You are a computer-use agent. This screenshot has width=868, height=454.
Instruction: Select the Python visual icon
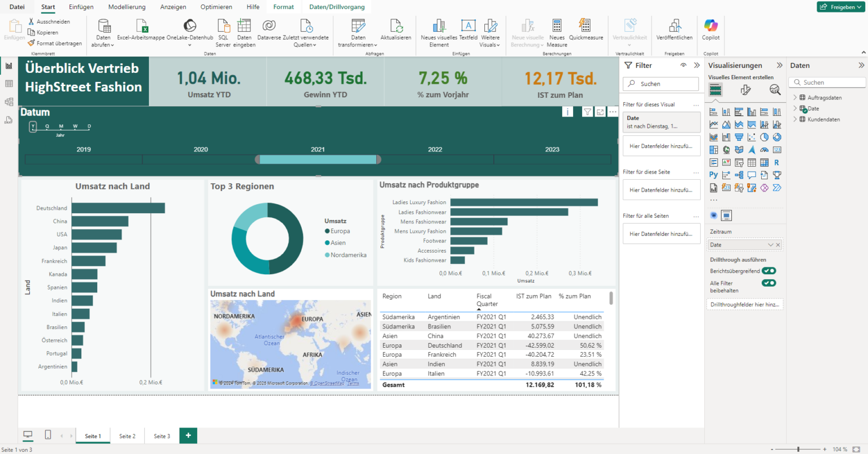coord(714,175)
